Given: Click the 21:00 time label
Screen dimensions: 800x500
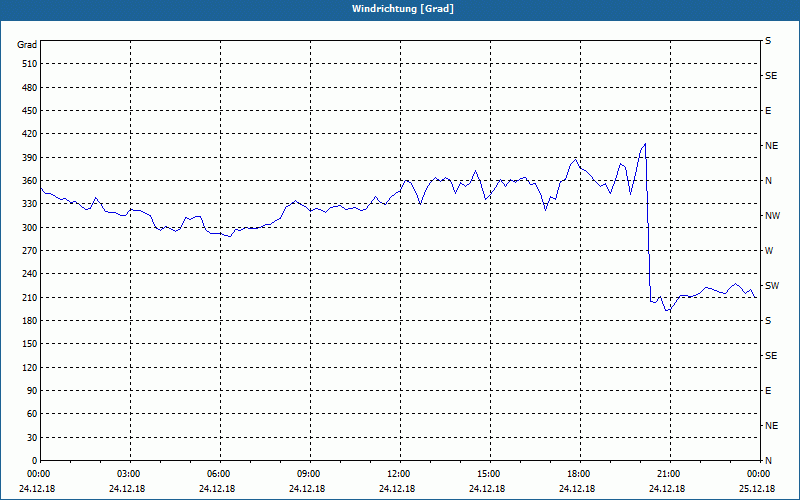Looking at the screenshot, I should pyautogui.click(x=670, y=474).
